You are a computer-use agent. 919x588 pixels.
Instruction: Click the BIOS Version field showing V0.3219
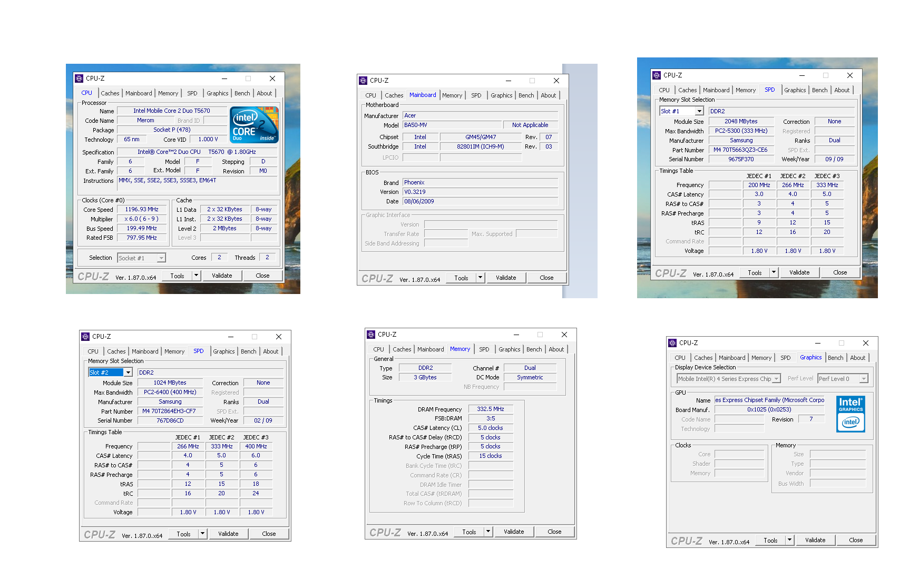pyautogui.click(x=480, y=192)
